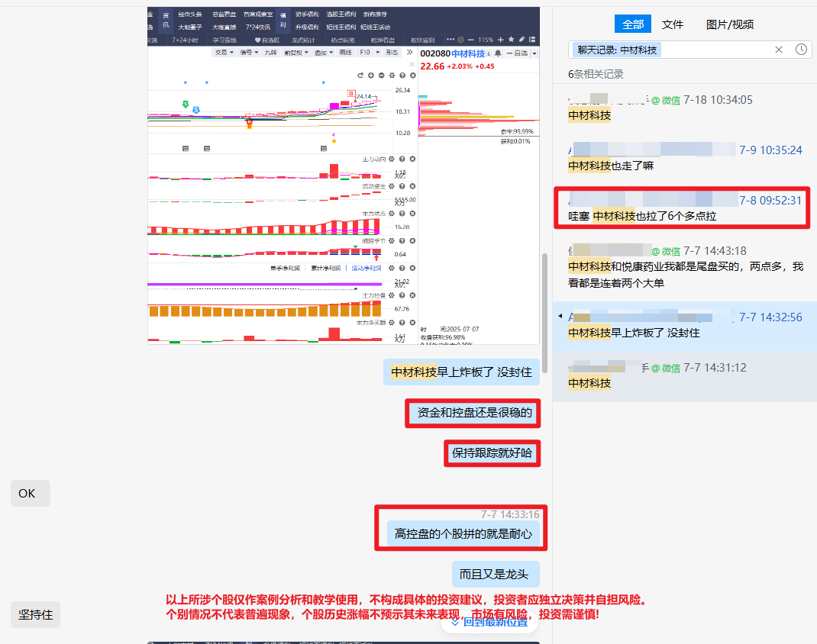Click the 自选股 heart item in chart
This screenshot has width=817, height=644.
[x=266, y=40]
